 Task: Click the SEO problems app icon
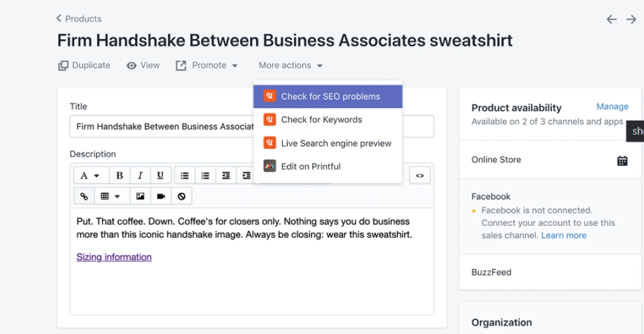point(269,96)
